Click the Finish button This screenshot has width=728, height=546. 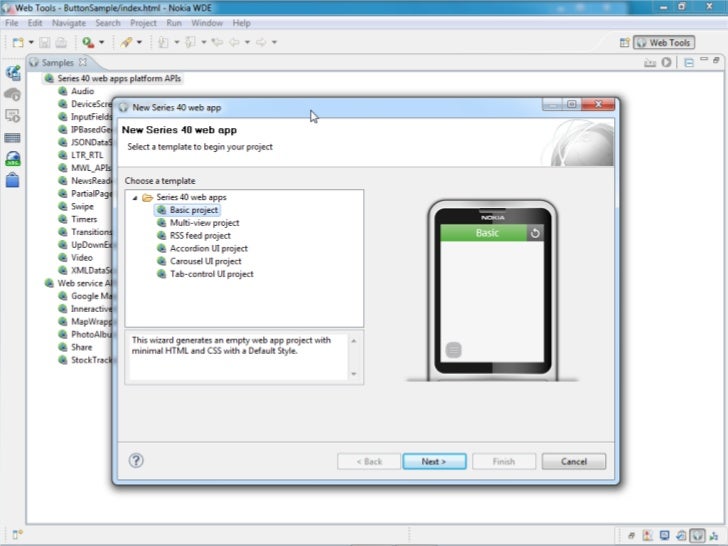pyautogui.click(x=504, y=462)
